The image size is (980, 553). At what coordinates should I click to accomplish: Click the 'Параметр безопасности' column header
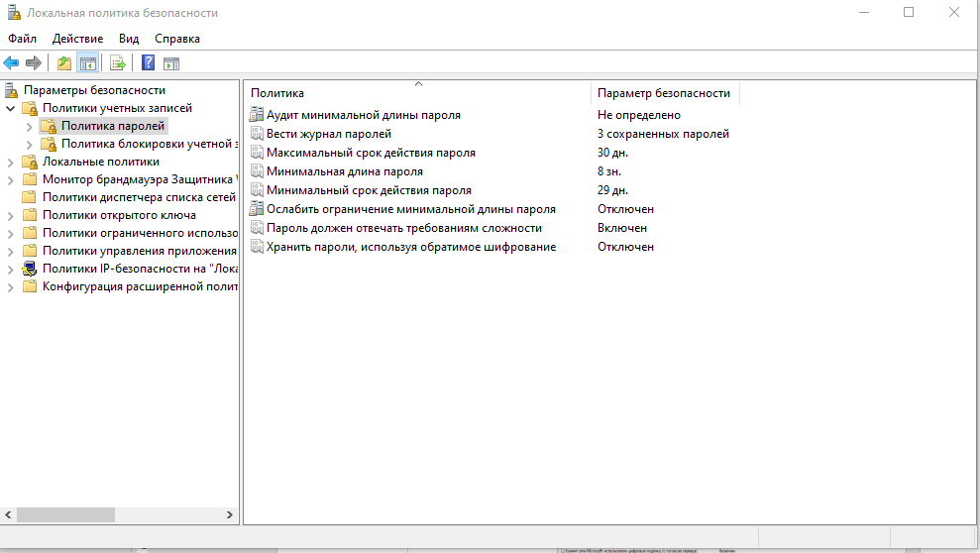664,93
